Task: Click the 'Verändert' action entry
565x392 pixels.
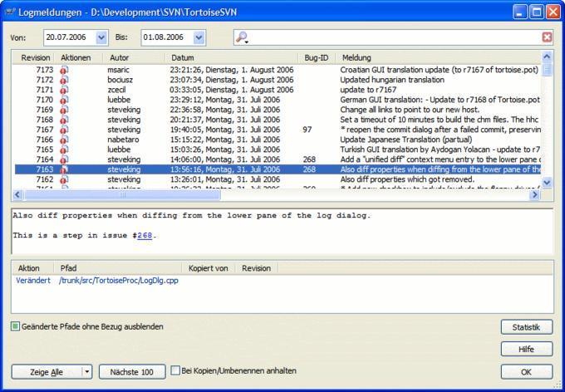Action: coord(33,281)
